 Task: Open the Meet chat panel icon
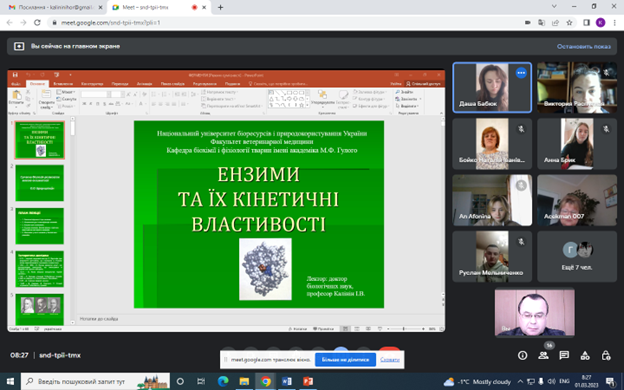point(564,355)
